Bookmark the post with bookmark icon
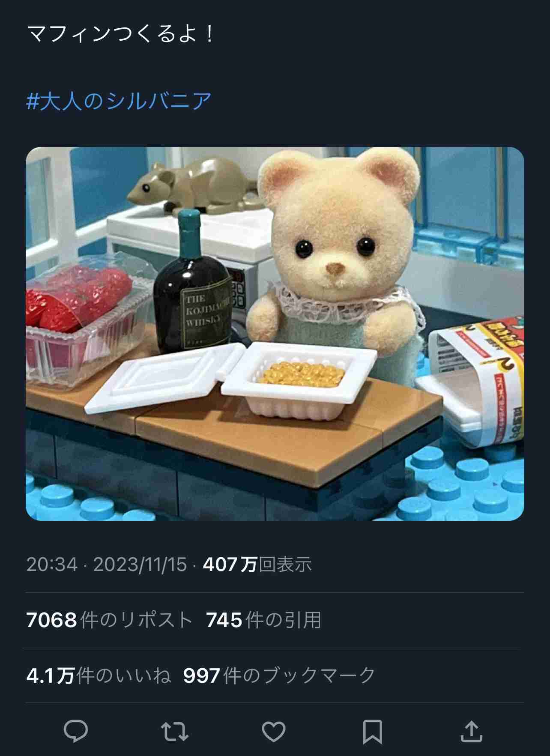This screenshot has width=550, height=756. coord(372,732)
